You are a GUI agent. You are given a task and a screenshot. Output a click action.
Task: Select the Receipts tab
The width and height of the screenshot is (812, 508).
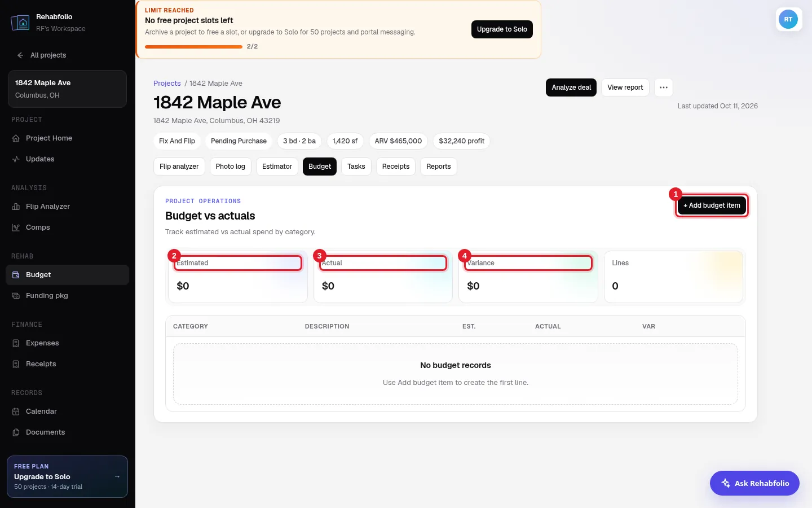point(396,167)
